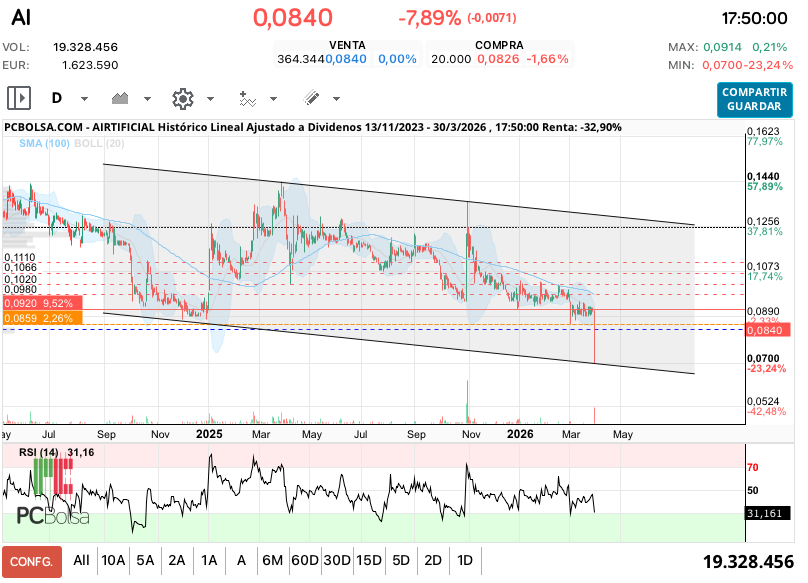Select the drawing pencil tool icon

tap(311, 98)
